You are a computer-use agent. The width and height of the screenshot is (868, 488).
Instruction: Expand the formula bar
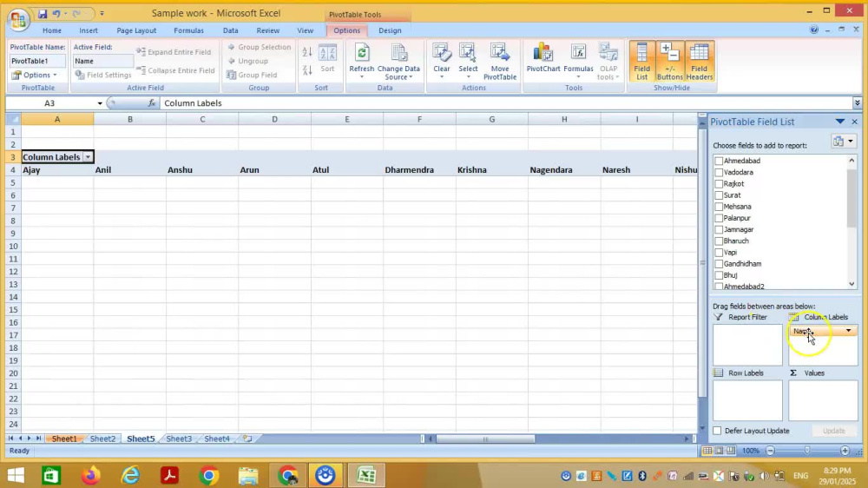[x=857, y=103]
